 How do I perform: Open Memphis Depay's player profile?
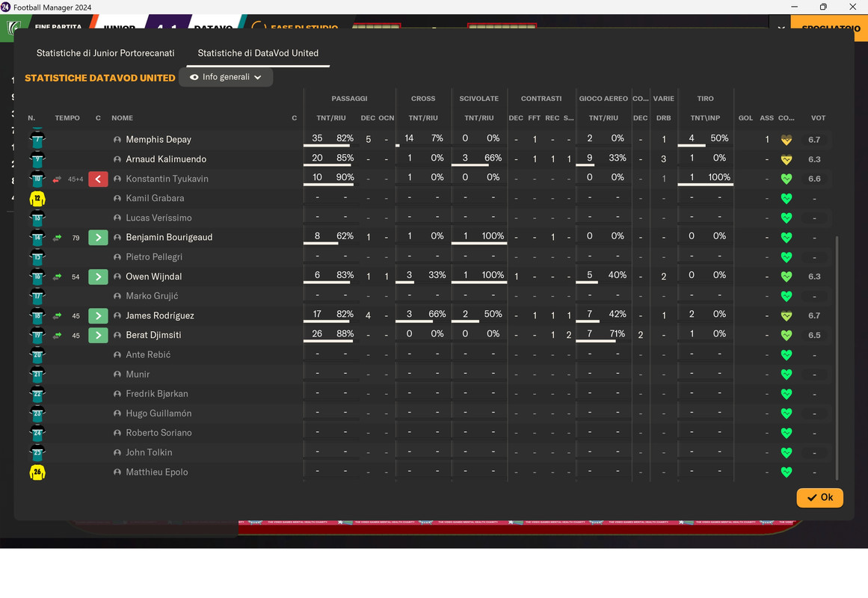[158, 140]
